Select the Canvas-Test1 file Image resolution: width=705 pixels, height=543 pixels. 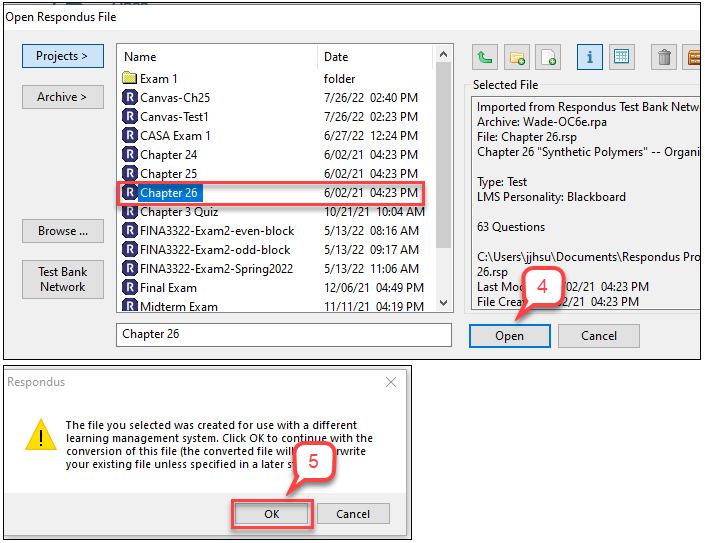click(274, 116)
